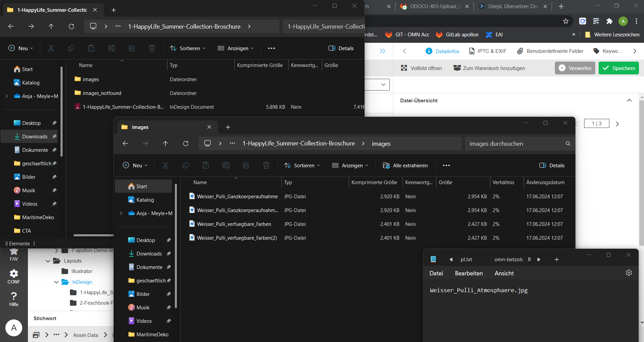Toggle the bookmark star in the address bar
The image size is (644, 342).
(566, 21)
